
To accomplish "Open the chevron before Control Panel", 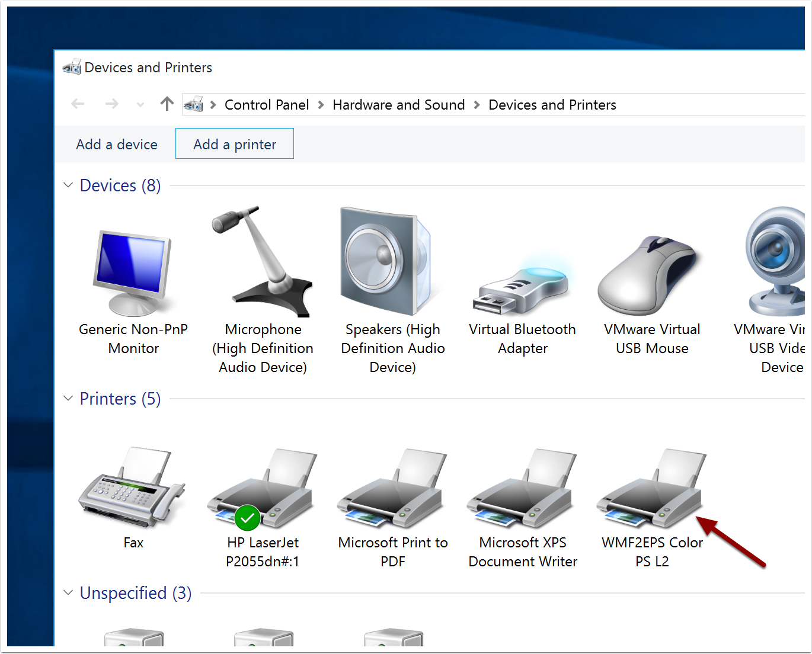I will [x=213, y=105].
